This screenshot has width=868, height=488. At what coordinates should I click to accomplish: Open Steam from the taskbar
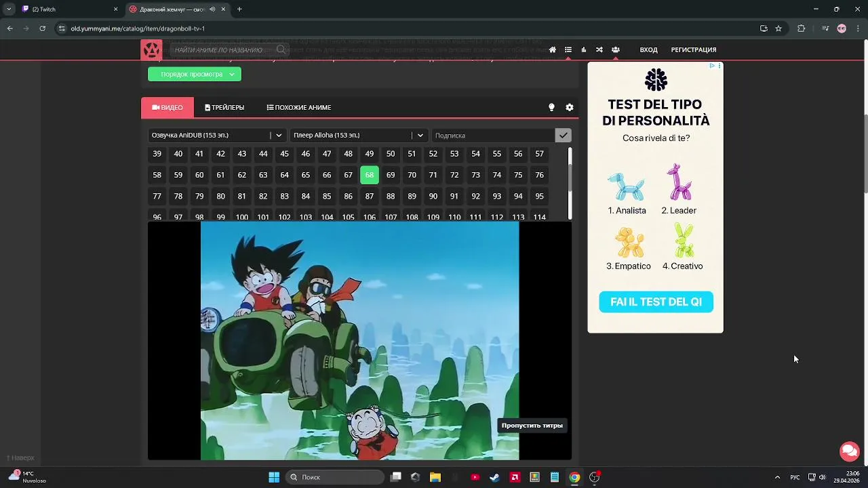click(x=494, y=477)
